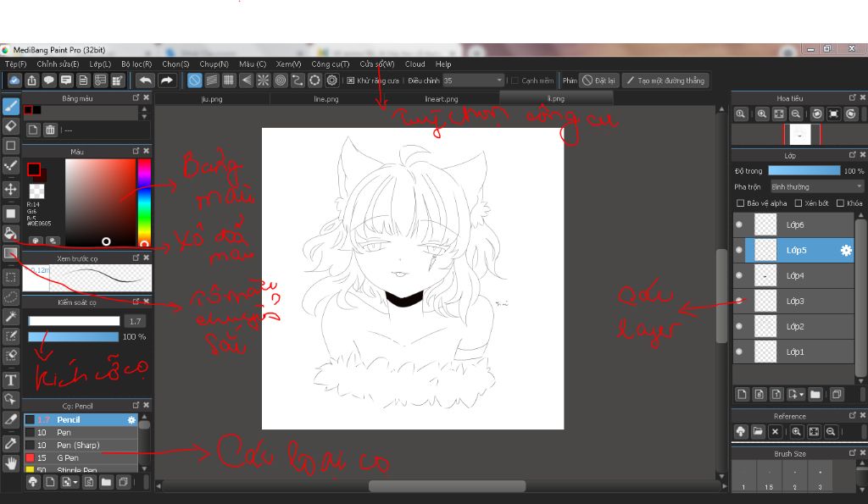Click the Undo arrow in toolbar

pyautogui.click(x=145, y=80)
